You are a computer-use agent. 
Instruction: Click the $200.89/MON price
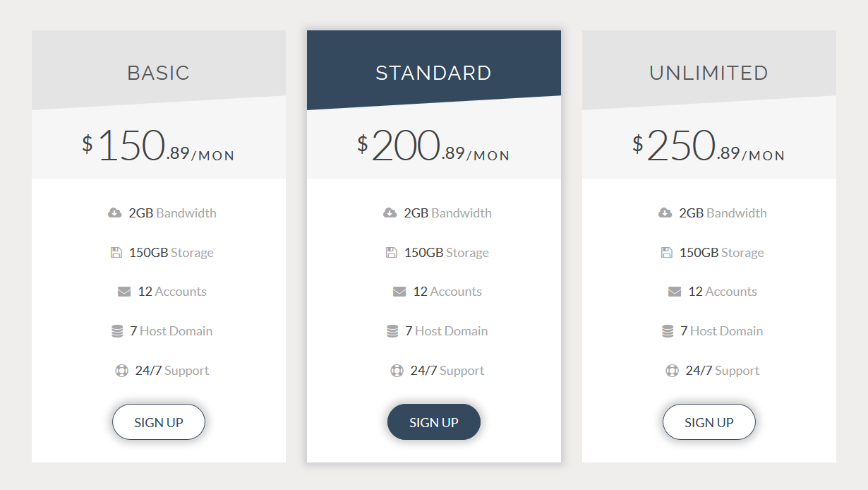click(433, 146)
